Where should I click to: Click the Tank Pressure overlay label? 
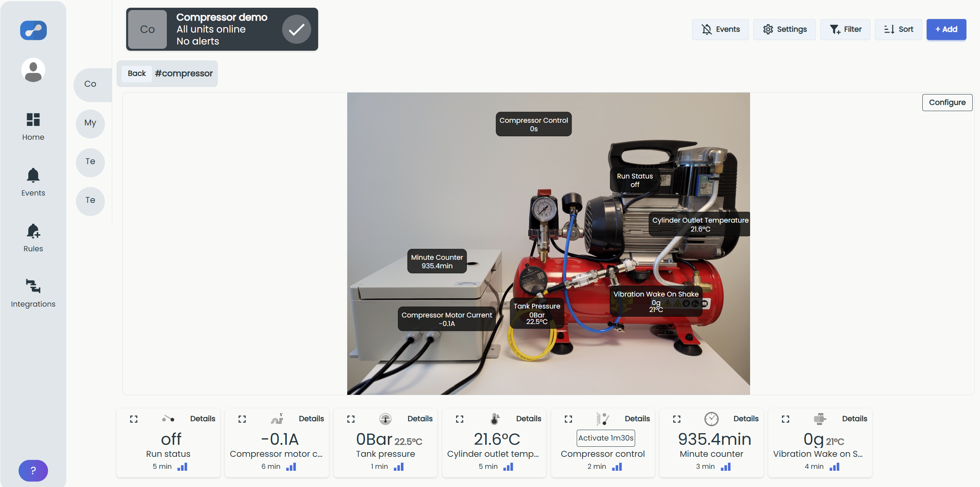pyautogui.click(x=537, y=313)
